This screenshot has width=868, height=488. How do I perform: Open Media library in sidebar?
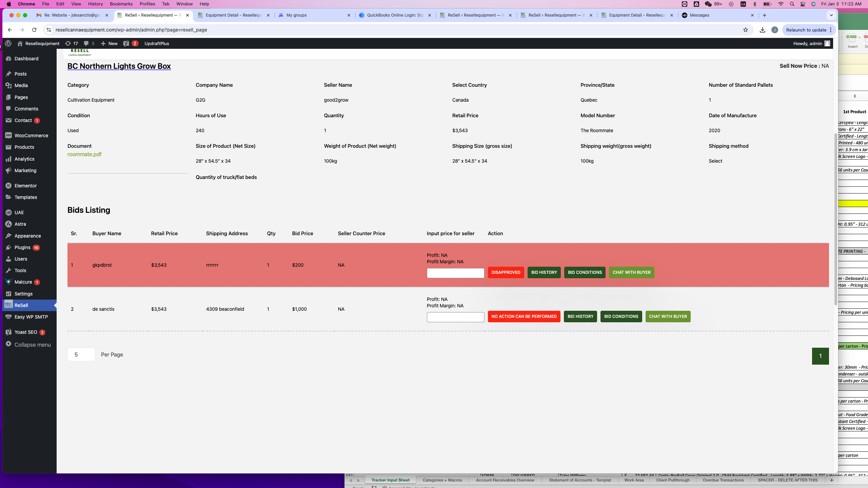point(21,85)
